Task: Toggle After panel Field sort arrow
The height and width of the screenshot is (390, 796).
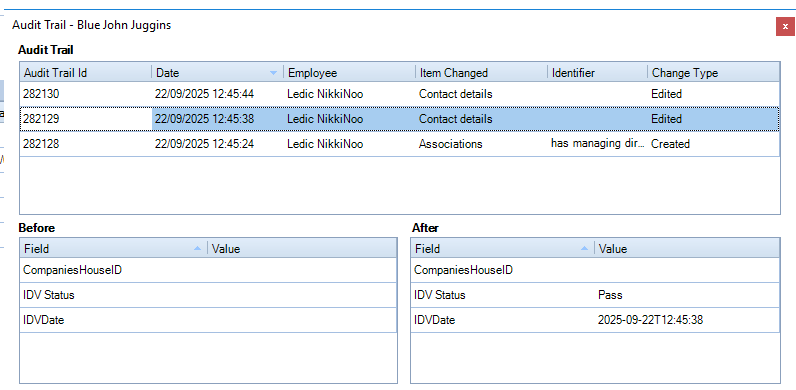Action: [x=584, y=248]
